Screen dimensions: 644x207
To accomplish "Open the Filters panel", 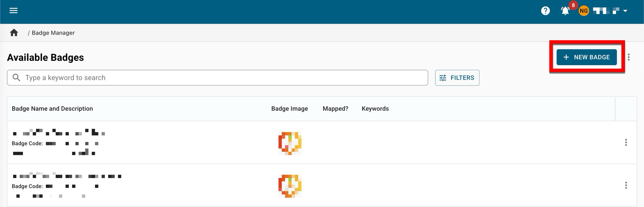I will click(457, 78).
